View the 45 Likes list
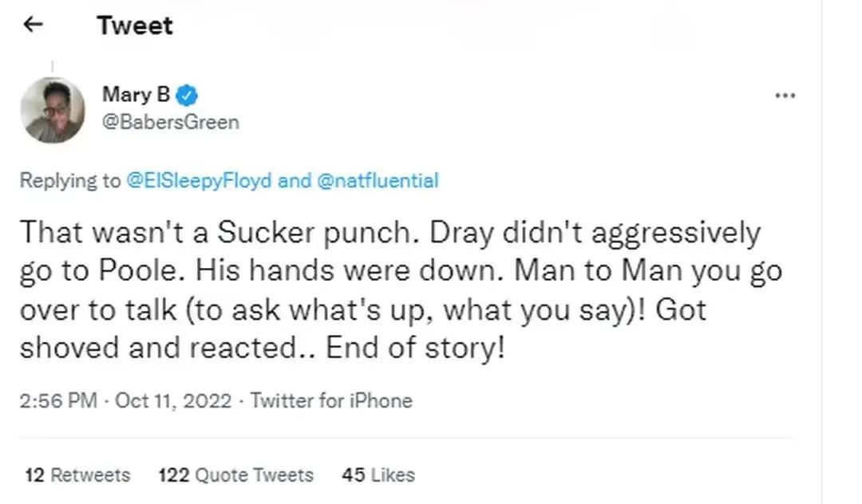 (x=378, y=475)
